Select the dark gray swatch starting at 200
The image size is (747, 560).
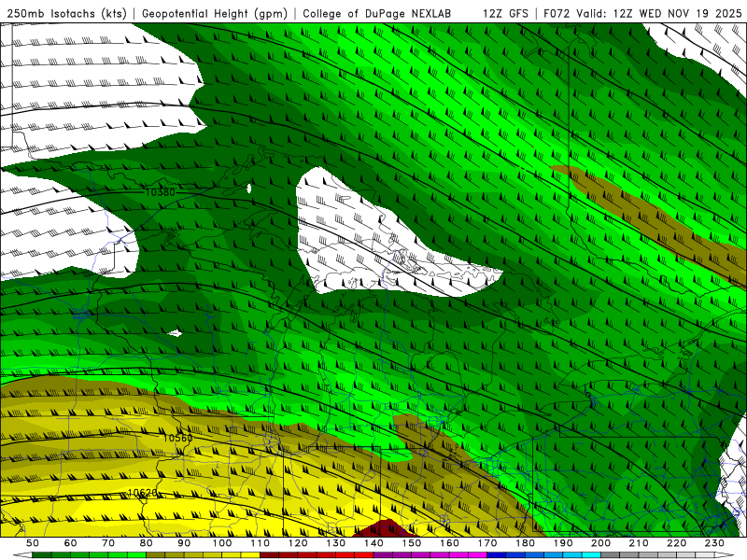610,555
